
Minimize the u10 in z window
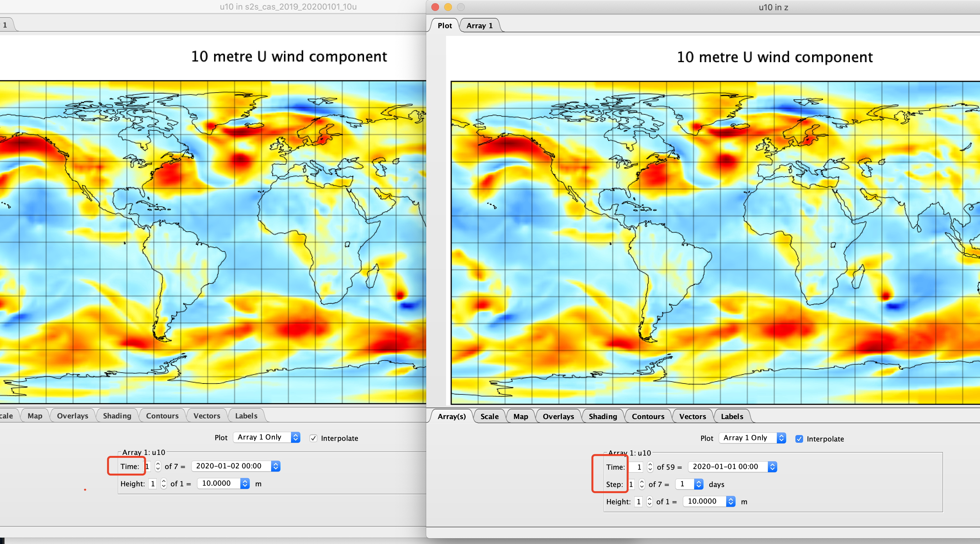(x=448, y=7)
